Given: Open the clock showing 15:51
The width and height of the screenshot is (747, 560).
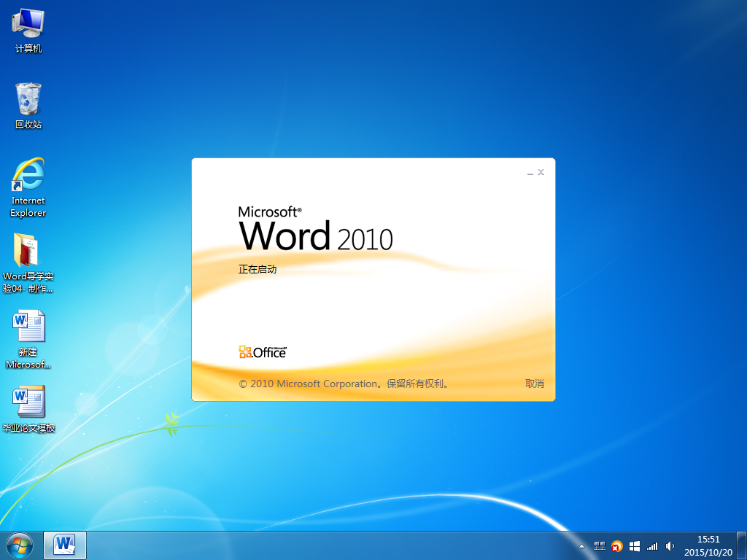Looking at the screenshot, I should [708, 545].
